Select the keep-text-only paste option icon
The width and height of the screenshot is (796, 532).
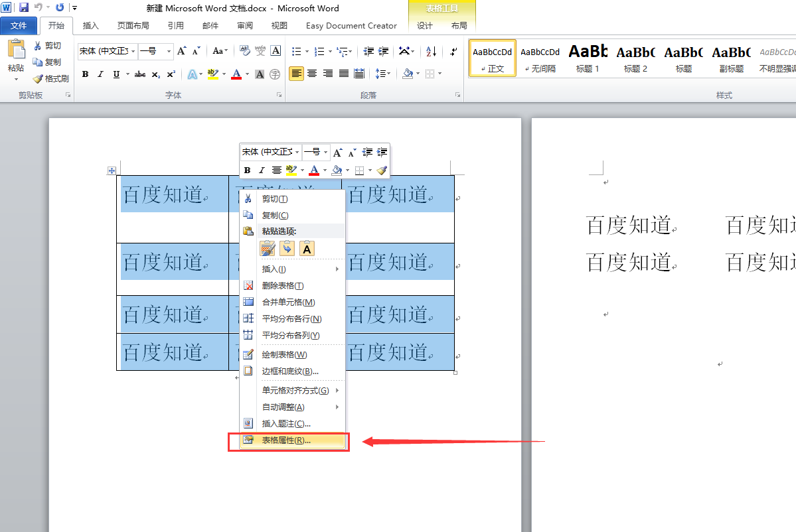point(307,249)
